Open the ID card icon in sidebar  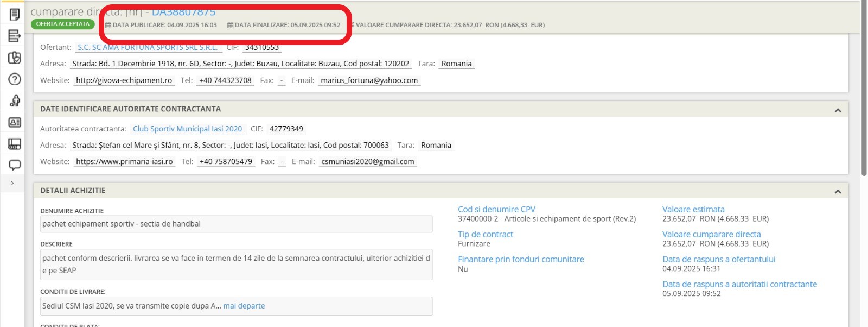15,122
